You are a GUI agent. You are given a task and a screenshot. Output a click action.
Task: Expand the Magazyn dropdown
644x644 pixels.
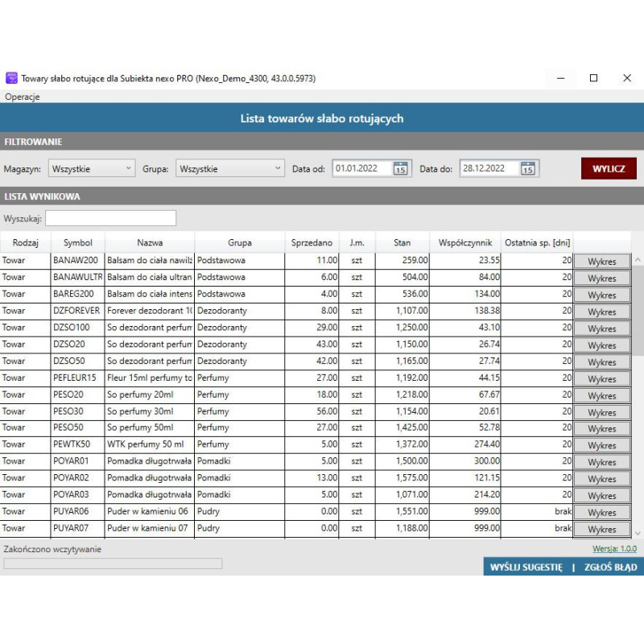92,168
